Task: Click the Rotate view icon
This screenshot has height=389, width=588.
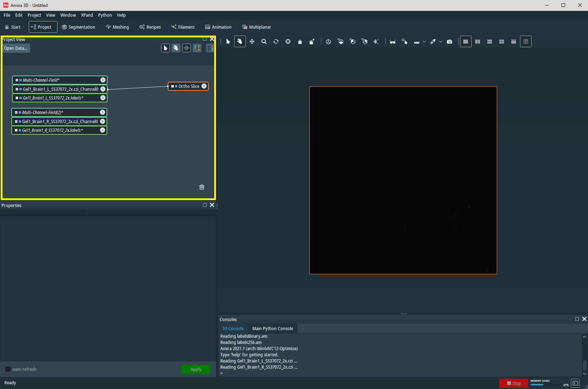Action: (276, 41)
